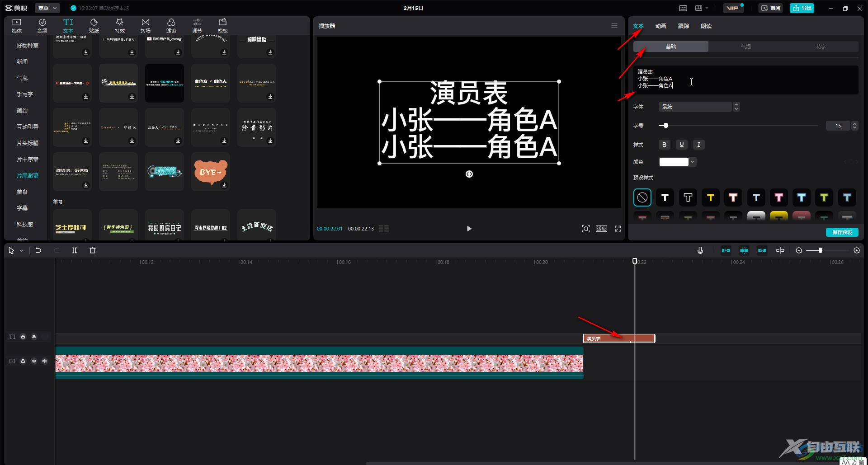
Task: Click the 审阅 review button
Action: pos(771,8)
